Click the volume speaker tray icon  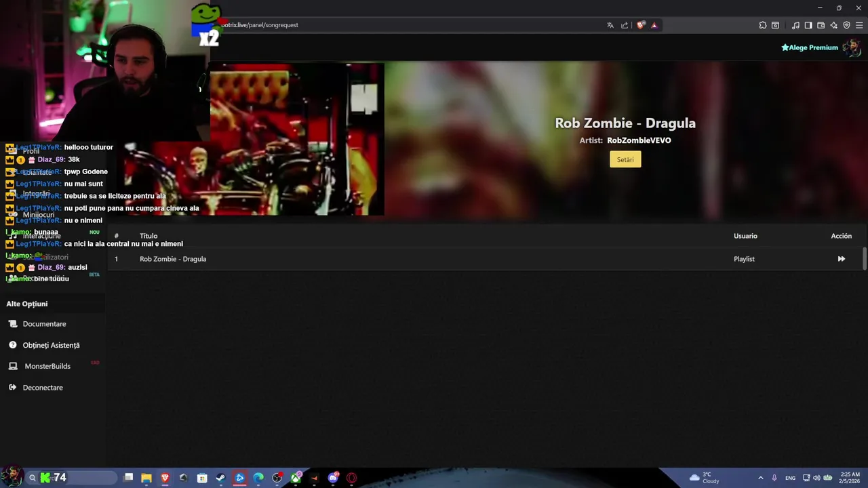pos(816,478)
